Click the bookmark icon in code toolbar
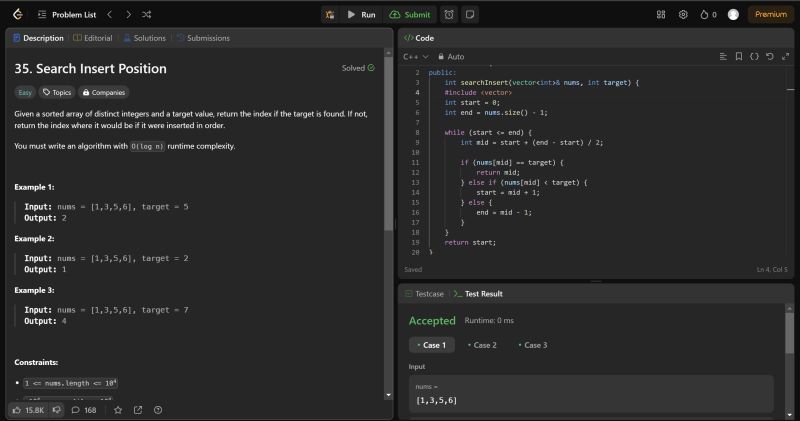Image resolution: width=800 pixels, height=421 pixels. pos(739,57)
